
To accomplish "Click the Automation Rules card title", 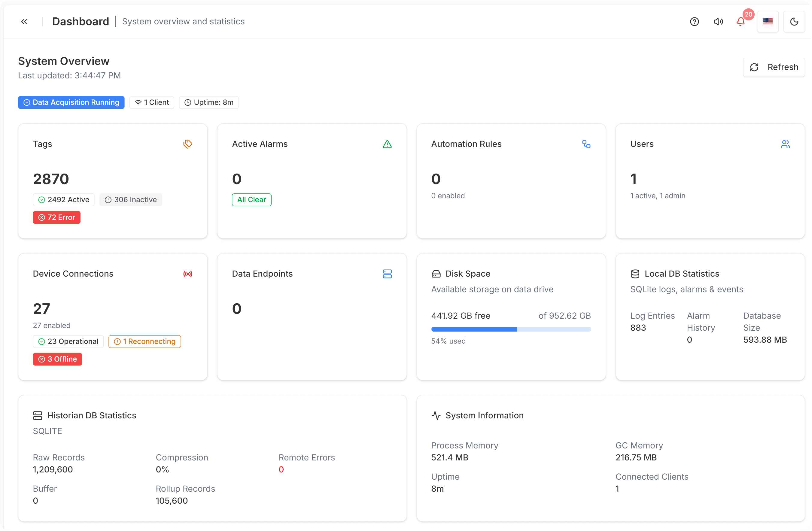I will point(467,144).
